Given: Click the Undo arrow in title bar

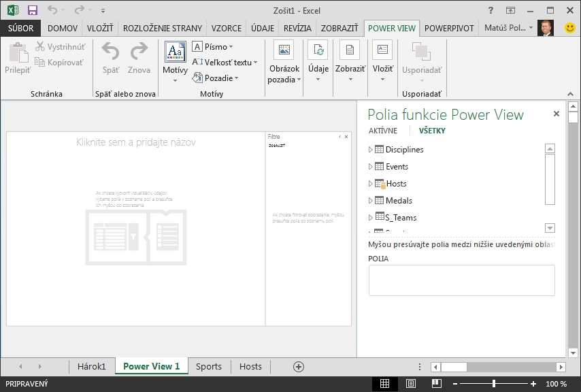Looking at the screenshot, I should (52, 10).
